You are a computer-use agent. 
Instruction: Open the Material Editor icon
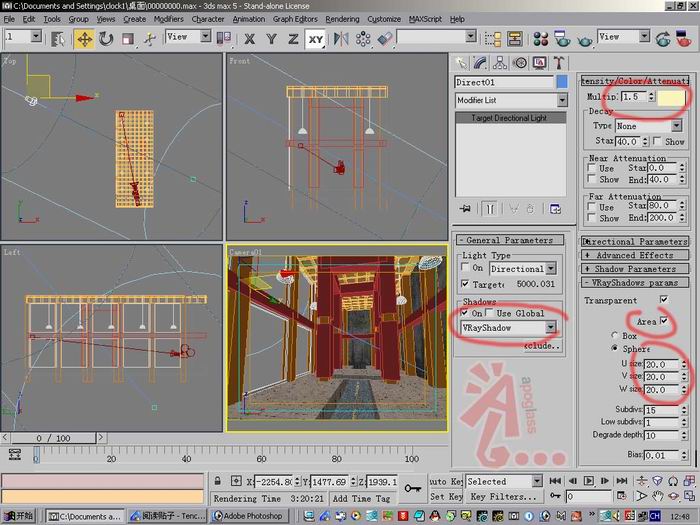point(541,39)
